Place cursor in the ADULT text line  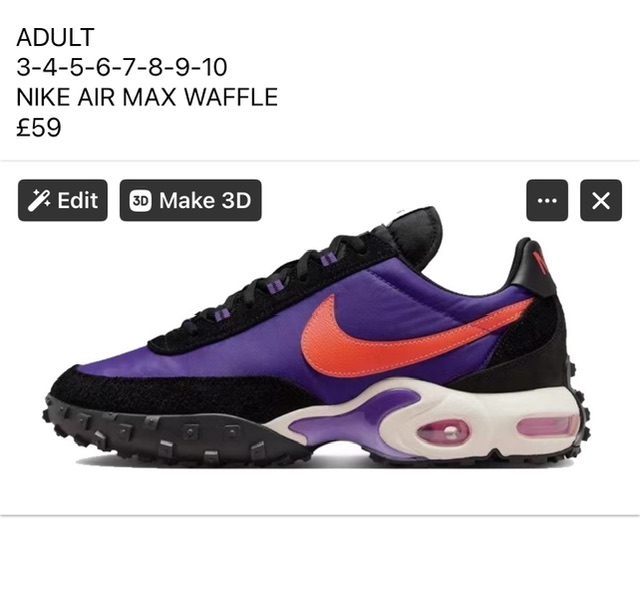pyautogui.click(x=56, y=37)
